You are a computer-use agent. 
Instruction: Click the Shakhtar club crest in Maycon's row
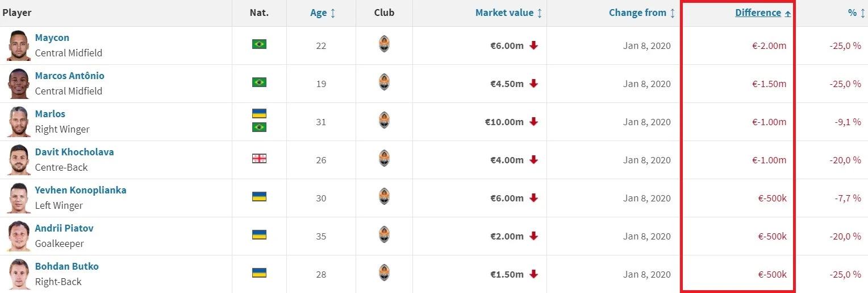384,45
